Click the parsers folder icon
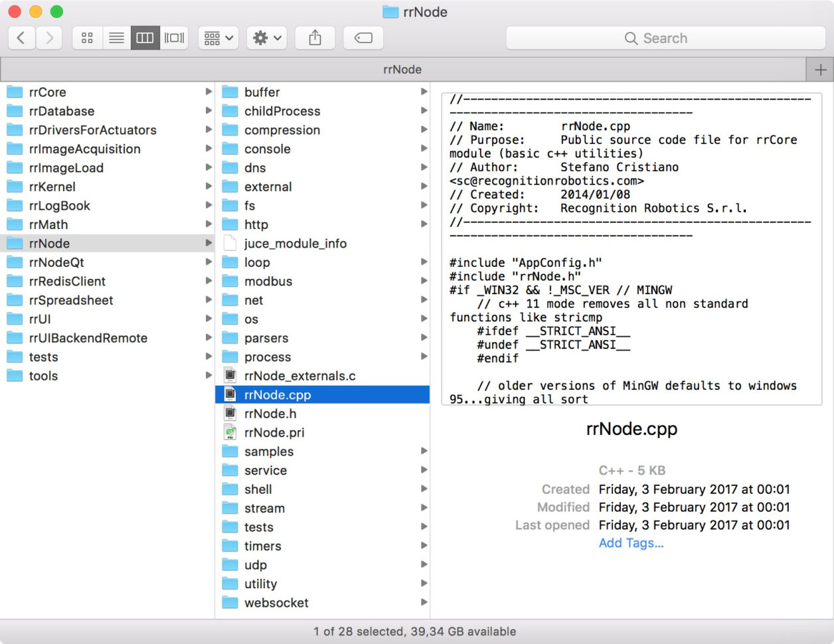 click(230, 338)
